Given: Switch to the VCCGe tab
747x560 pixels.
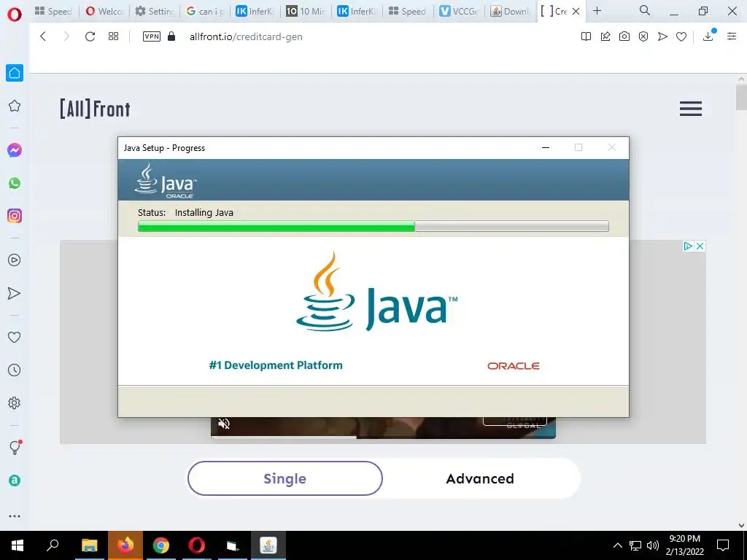Looking at the screenshot, I should pos(459,12).
